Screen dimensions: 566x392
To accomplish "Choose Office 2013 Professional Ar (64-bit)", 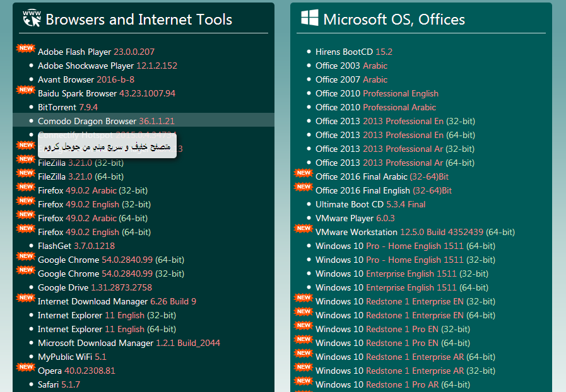I will pyautogui.click(x=395, y=163).
